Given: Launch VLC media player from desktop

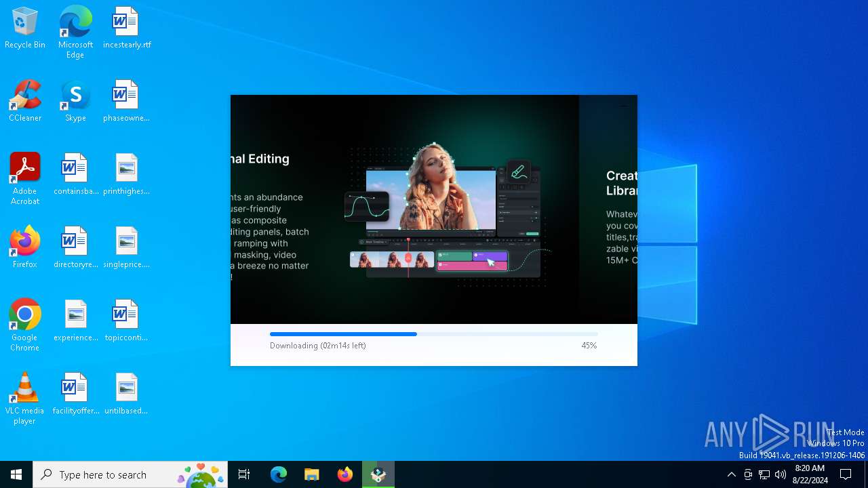Looking at the screenshot, I should coord(25,399).
